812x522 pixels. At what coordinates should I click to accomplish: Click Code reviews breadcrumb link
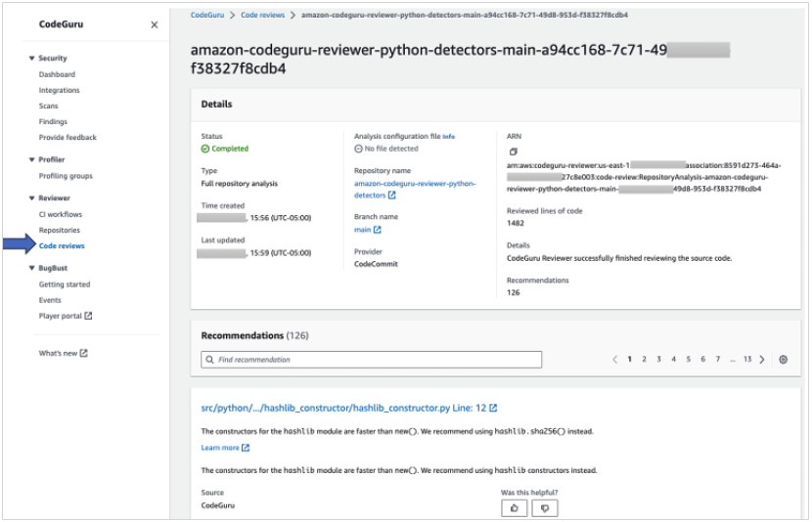[262, 15]
